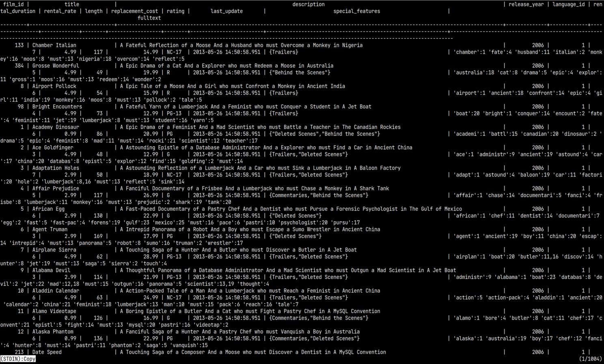Click the length value 130
Viewport: 604px width, 364px height.
click(x=98, y=216)
